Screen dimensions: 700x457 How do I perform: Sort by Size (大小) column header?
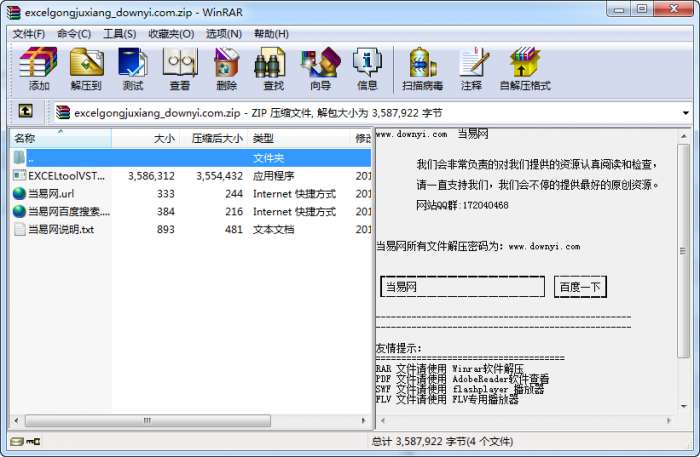146,138
